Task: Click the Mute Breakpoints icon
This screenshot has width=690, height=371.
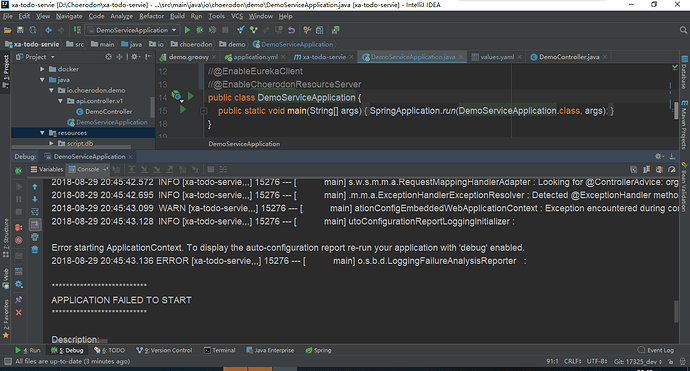Action: 18,240
